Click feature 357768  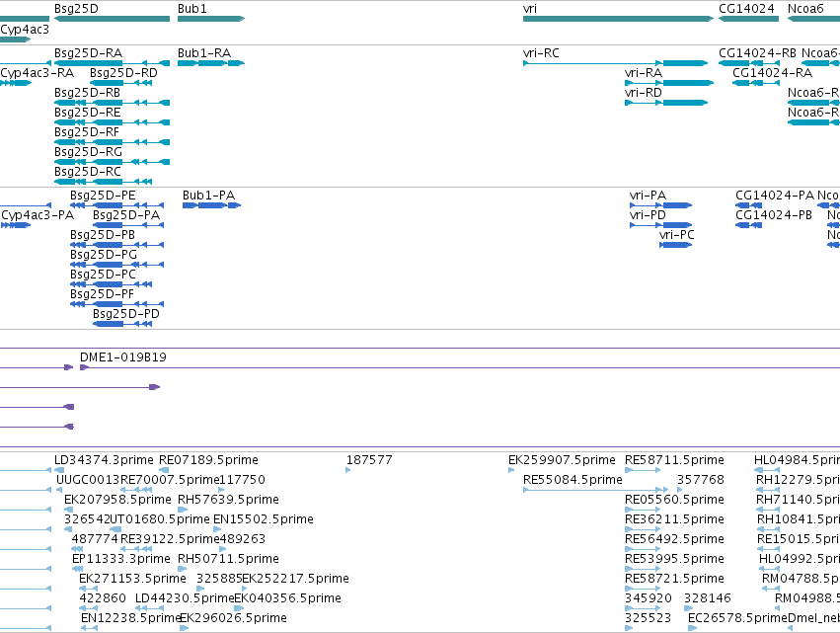click(680, 490)
